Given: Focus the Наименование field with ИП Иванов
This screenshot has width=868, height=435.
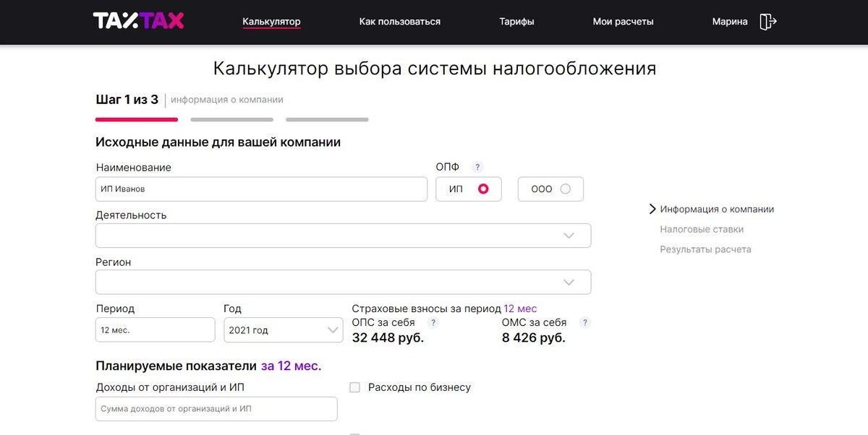Looking at the screenshot, I should coord(261,189).
